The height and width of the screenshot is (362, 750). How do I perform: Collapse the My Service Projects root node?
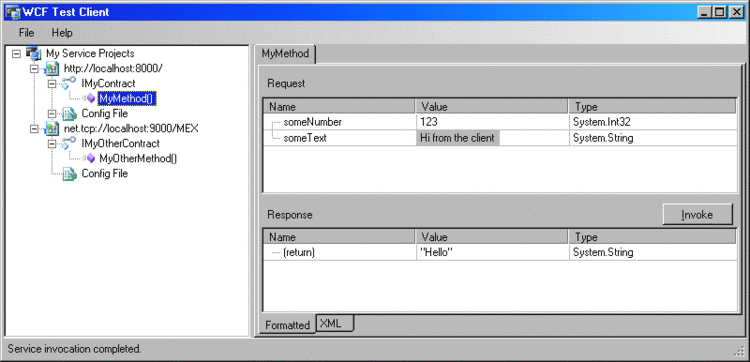[16, 54]
